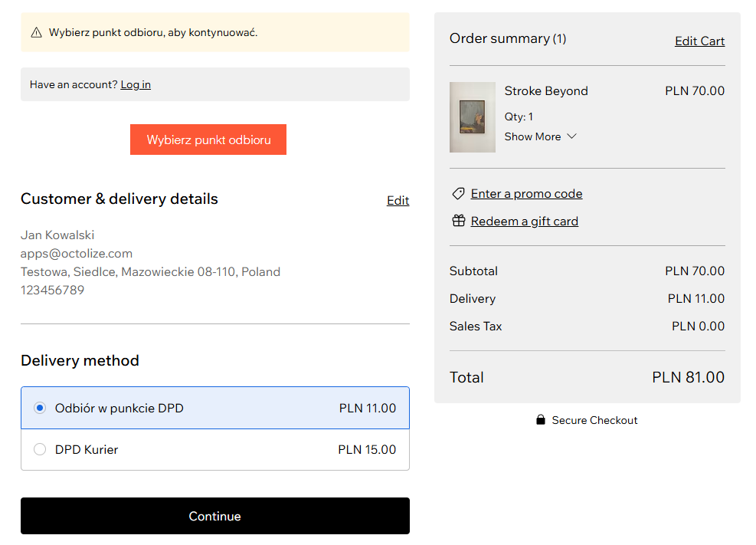This screenshot has height=545, width=756.
Task: Click the Stroke Beyond product thumbnail
Action: [x=472, y=117]
